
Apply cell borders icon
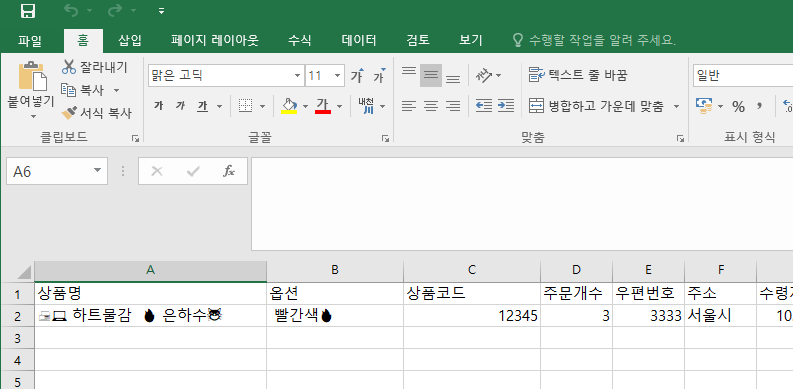coord(246,106)
